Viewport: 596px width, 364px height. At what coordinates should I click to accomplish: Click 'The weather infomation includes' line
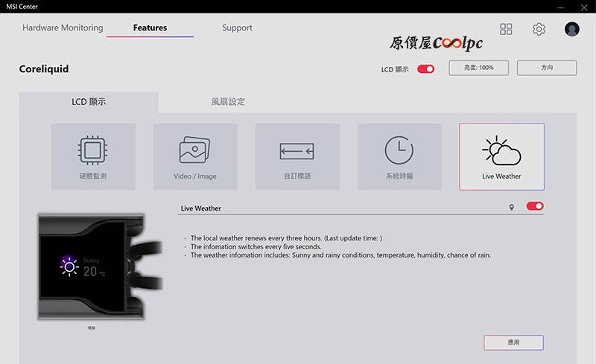(340, 255)
